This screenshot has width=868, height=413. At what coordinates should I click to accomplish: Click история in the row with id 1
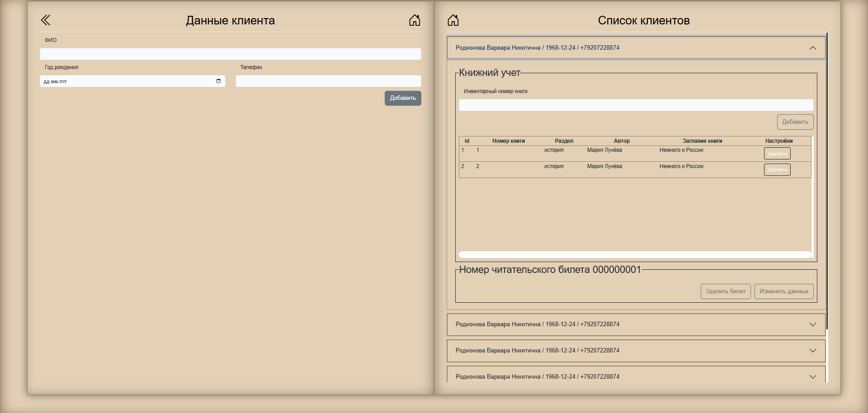(x=554, y=150)
